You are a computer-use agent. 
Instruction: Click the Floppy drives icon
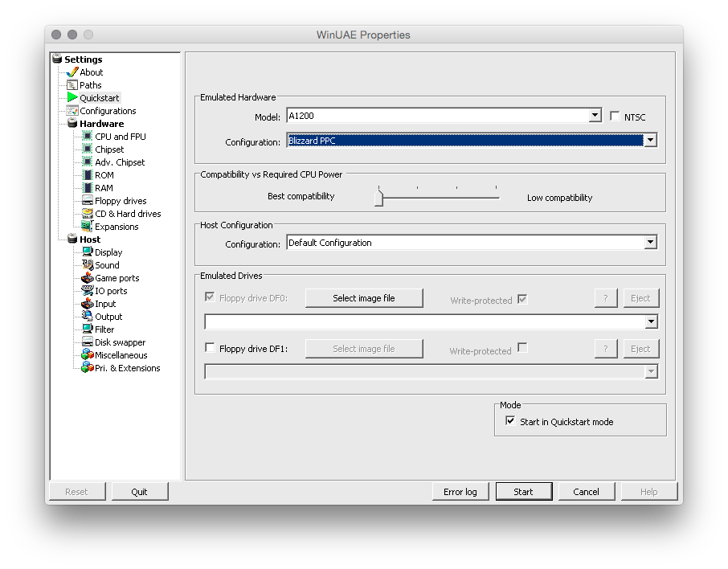tap(88, 200)
